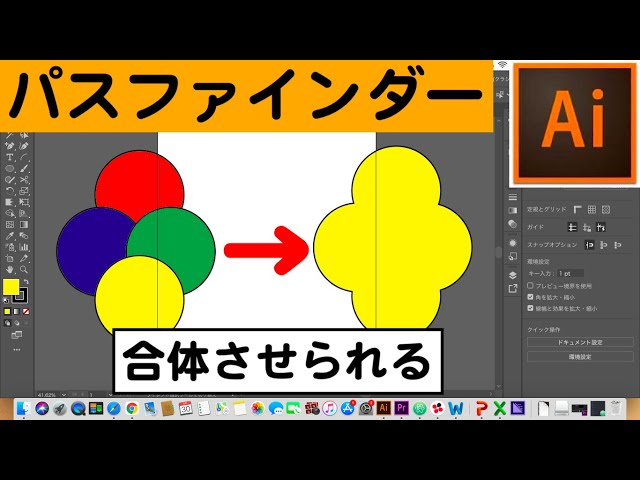Toggle grid display icon
Screen dimensions: 640x480
pyautogui.click(x=591, y=209)
